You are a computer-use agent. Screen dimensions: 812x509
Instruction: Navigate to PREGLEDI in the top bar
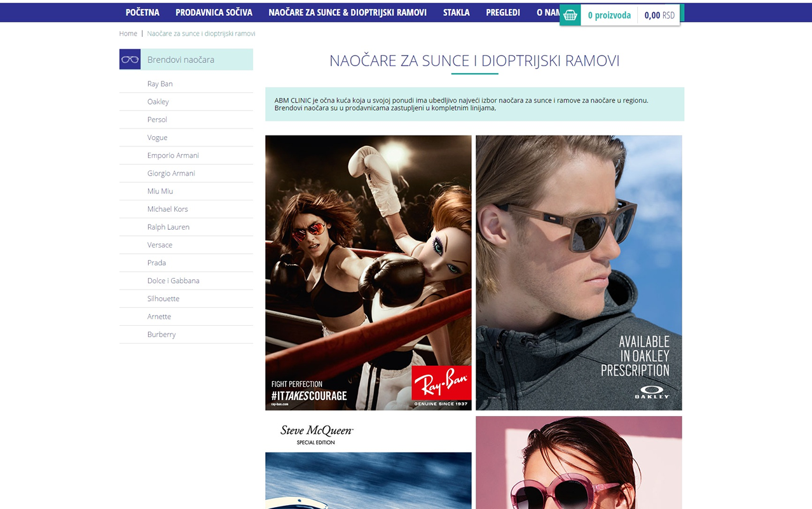point(503,13)
